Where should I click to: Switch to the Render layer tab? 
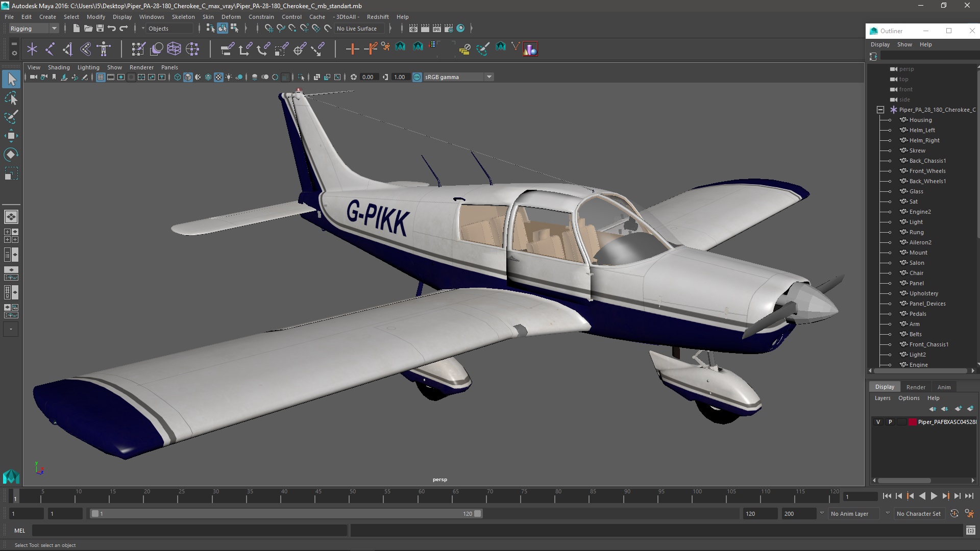[916, 387]
